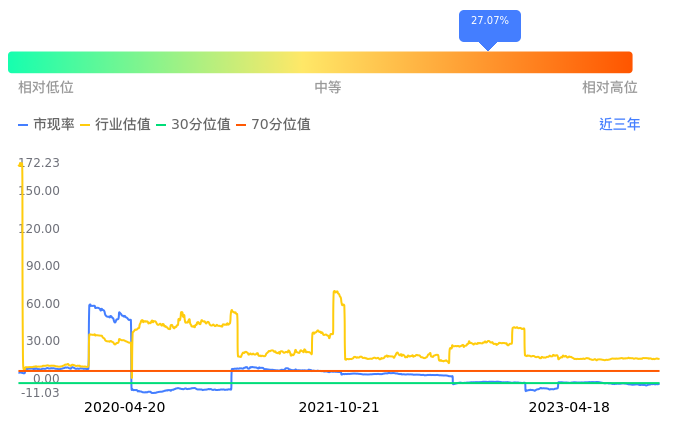Select the 中等 label

point(328,88)
